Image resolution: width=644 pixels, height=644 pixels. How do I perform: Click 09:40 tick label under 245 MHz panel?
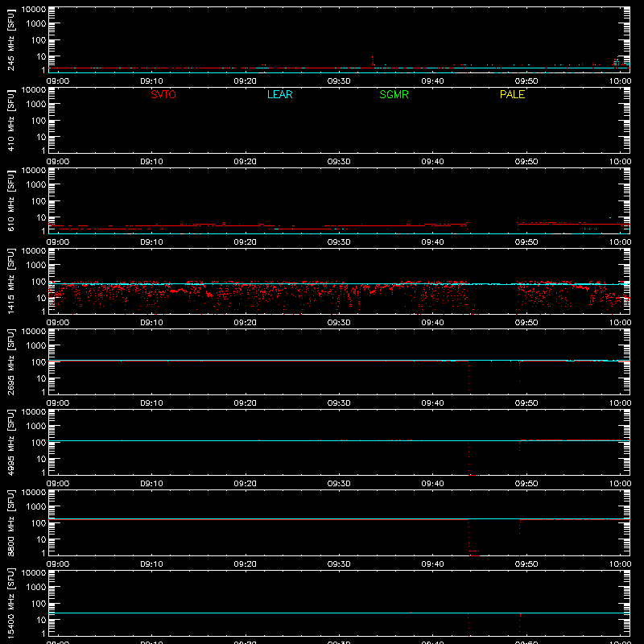pos(432,81)
